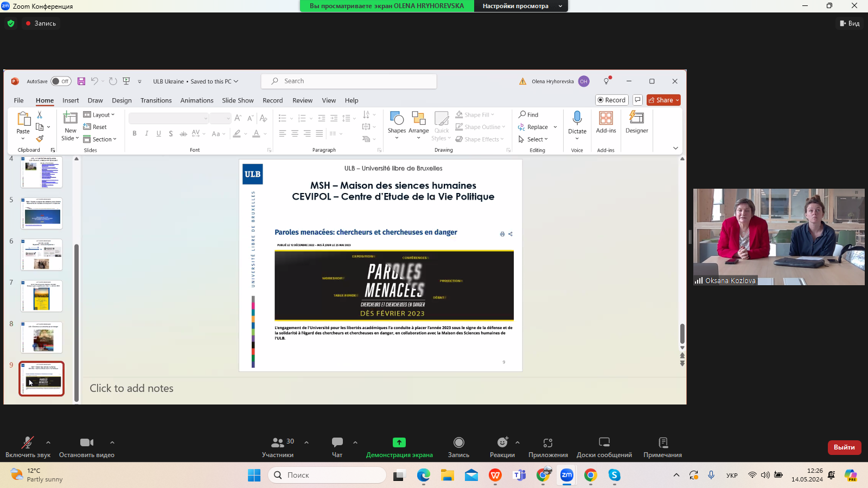The width and height of the screenshot is (868, 488).
Task: Select slide 7 thumbnail
Action: click(42, 296)
